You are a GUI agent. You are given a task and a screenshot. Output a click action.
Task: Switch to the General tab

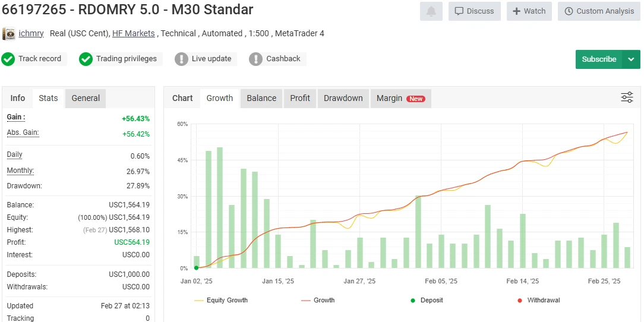pyautogui.click(x=86, y=98)
